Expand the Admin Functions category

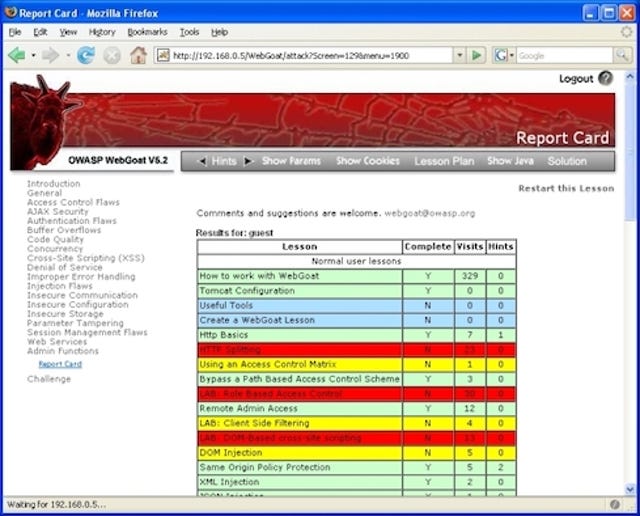click(62, 351)
